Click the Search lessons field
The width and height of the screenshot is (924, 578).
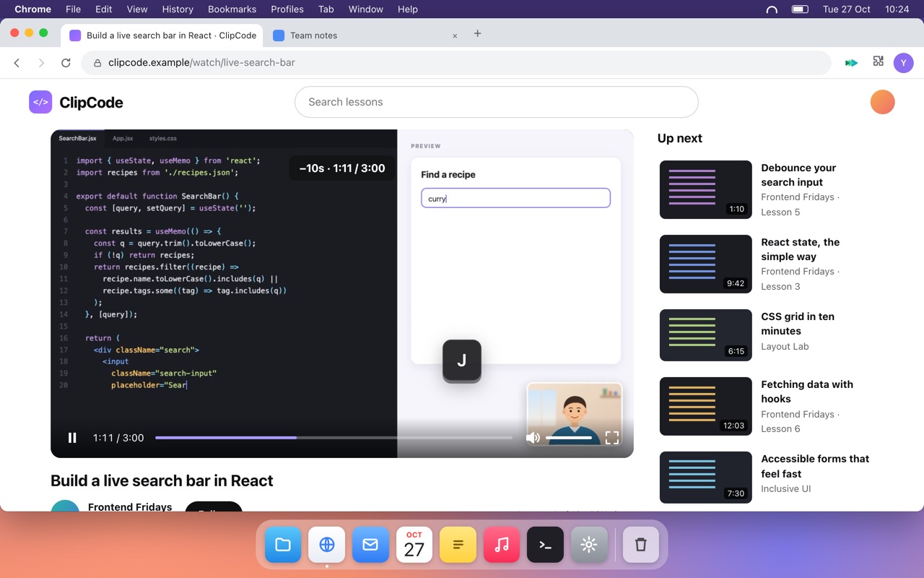click(x=497, y=102)
